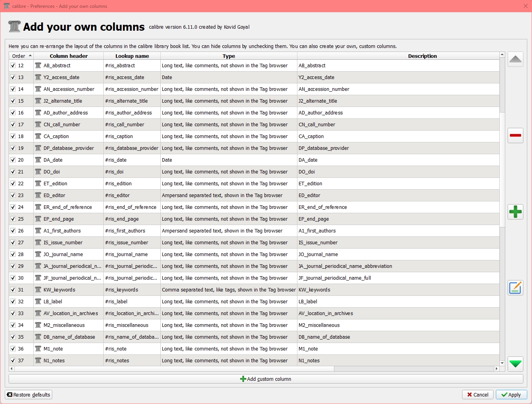Viewport: 532px width, 404px height.
Task: Click red minus remove column icon
Action: (x=515, y=135)
